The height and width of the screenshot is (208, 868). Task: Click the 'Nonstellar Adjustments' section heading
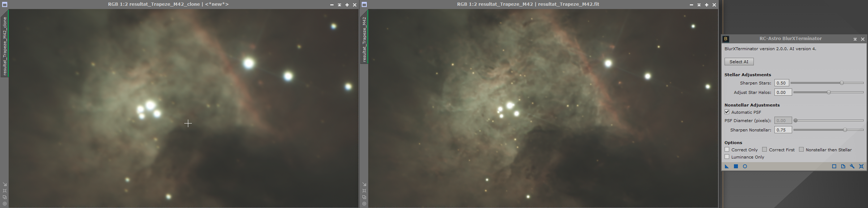pos(752,105)
